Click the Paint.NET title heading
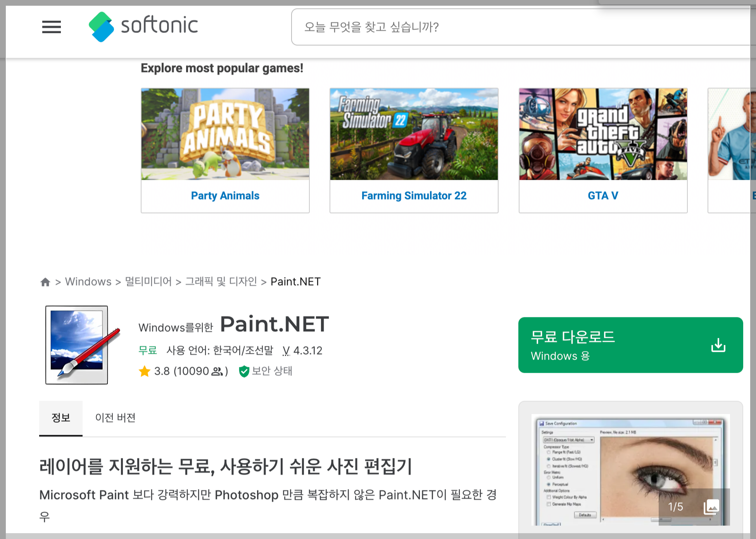The image size is (756, 539). point(274,324)
